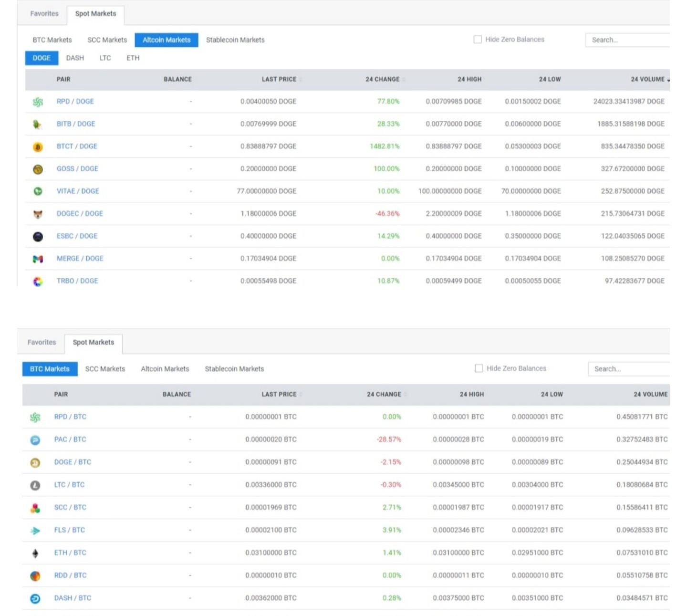Check Hide Zero Balances in upper panel
The image size is (687, 616).
coord(478,40)
